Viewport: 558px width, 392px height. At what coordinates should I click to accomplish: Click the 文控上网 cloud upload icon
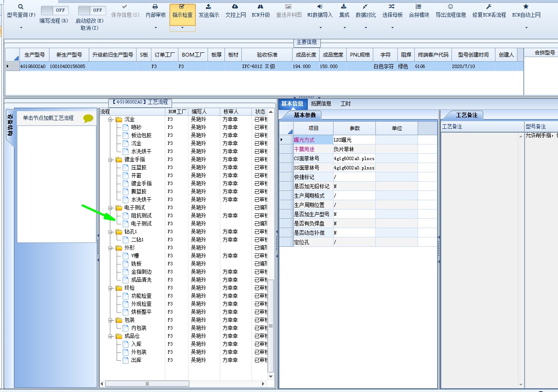click(235, 7)
